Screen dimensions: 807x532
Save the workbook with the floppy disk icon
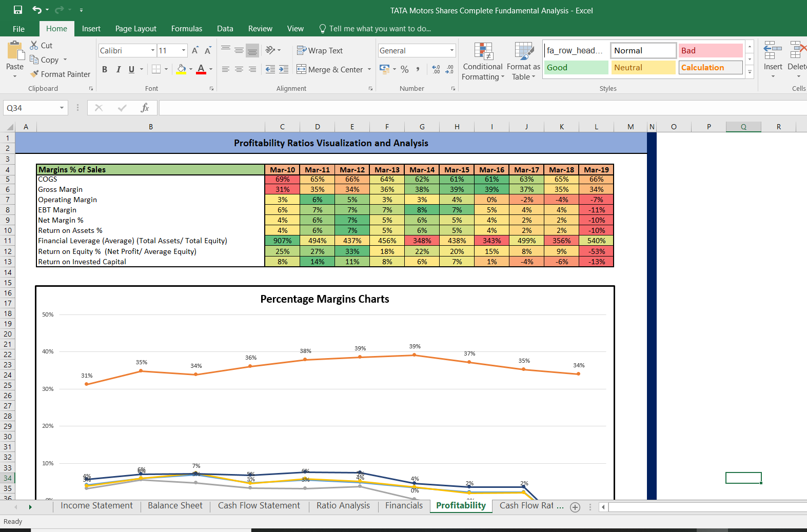point(18,10)
